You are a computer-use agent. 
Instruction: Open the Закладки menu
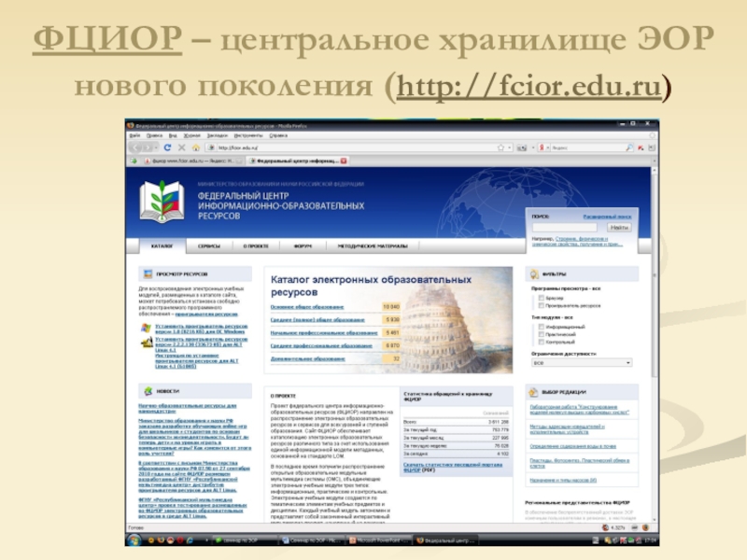tap(218, 135)
